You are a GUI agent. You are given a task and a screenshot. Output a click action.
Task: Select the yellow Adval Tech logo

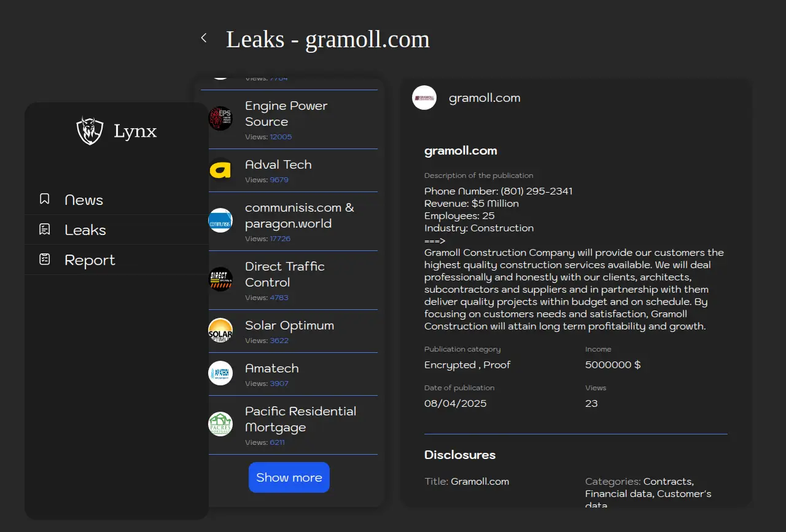tap(220, 170)
